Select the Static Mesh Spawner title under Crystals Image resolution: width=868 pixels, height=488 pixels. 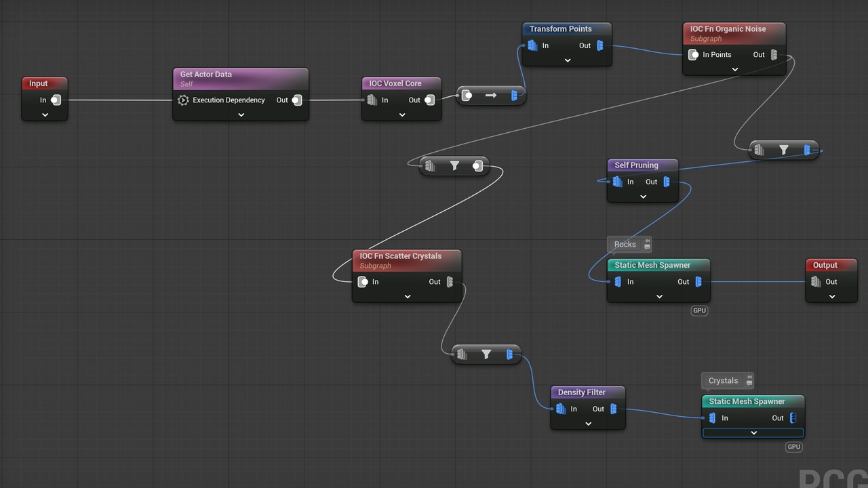(747, 402)
